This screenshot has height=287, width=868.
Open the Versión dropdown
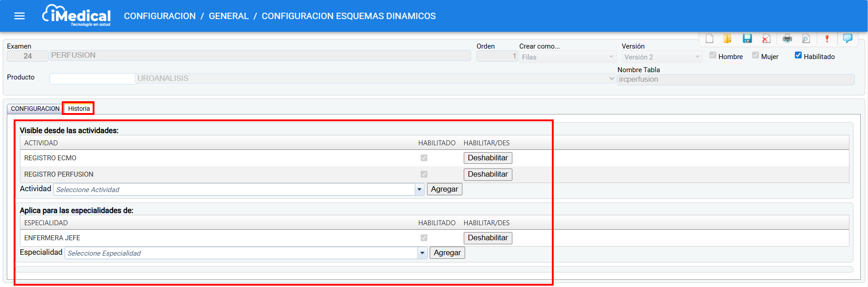point(661,57)
